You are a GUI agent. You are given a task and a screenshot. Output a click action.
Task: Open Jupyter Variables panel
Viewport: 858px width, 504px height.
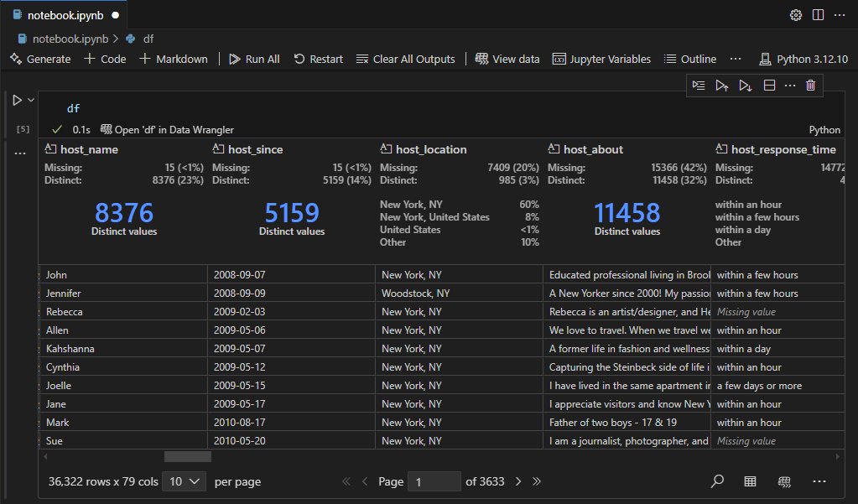[602, 59]
